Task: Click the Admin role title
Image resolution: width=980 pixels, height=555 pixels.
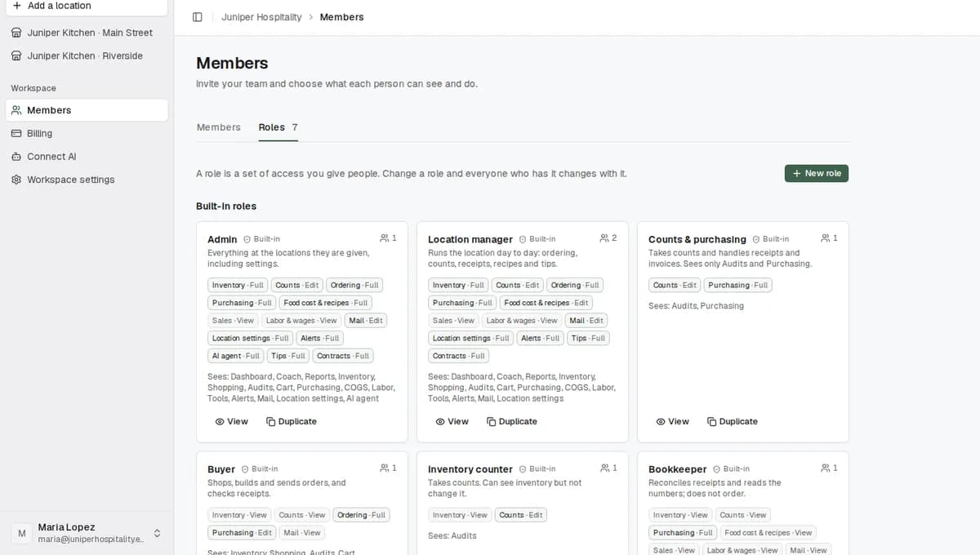Action: [x=222, y=239]
